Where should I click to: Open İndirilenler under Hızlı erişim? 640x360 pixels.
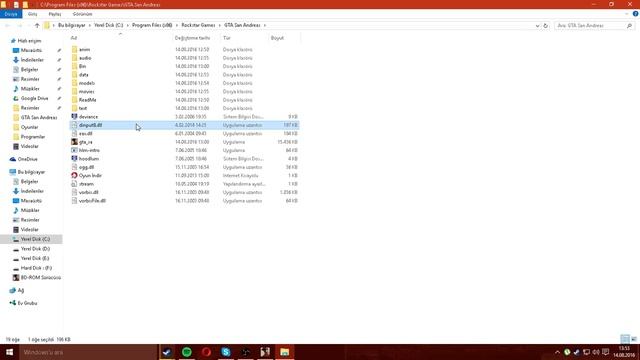[32, 60]
